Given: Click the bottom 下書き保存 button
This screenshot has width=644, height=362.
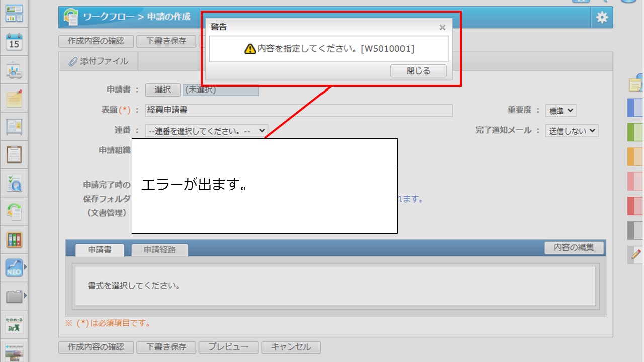Looking at the screenshot, I should click(x=166, y=347).
